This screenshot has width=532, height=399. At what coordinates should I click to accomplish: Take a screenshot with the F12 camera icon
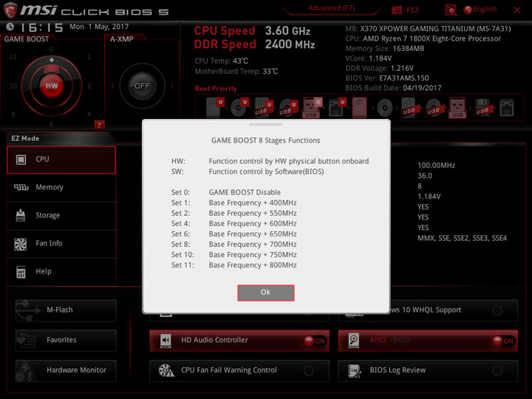397,10
